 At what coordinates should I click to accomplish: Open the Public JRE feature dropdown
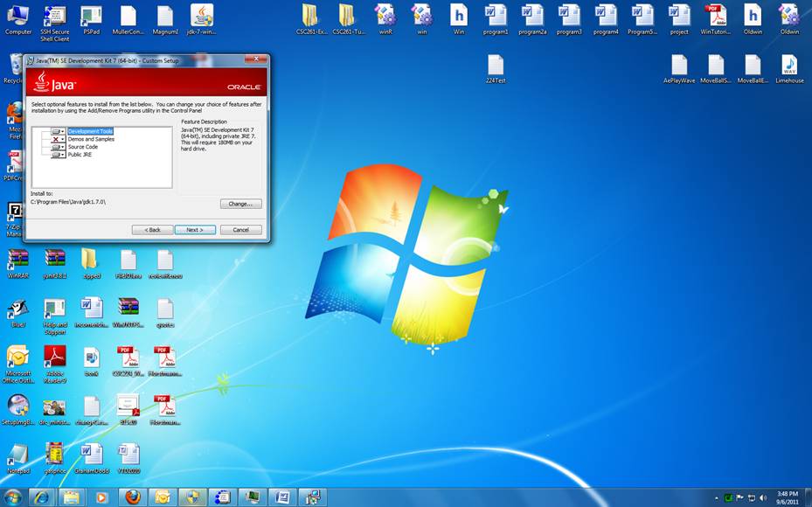pyautogui.click(x=58, y=155)
